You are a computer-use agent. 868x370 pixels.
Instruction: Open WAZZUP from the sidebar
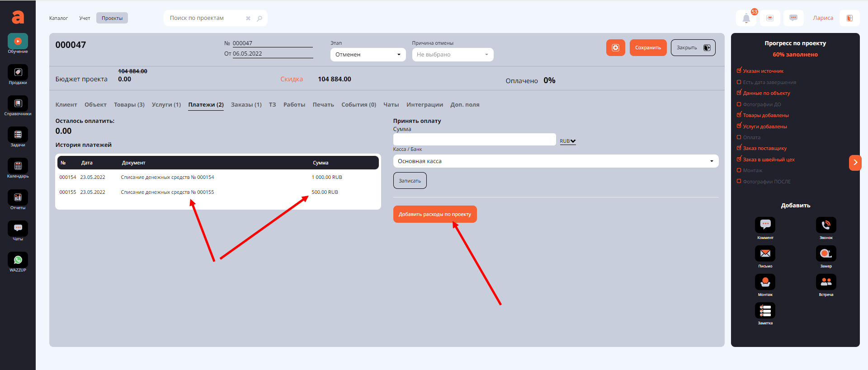tap(18, 260)
